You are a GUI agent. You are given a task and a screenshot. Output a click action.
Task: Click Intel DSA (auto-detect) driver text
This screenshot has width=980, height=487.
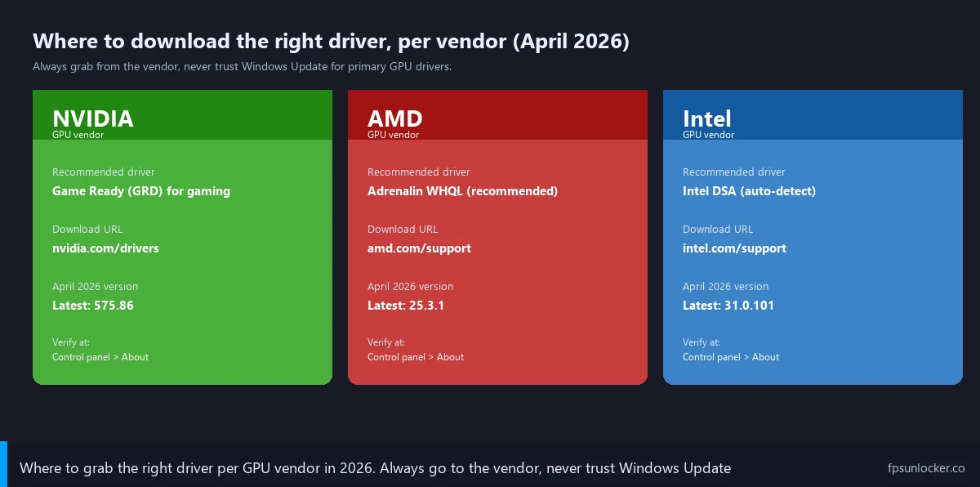click(x=749, y=191)
